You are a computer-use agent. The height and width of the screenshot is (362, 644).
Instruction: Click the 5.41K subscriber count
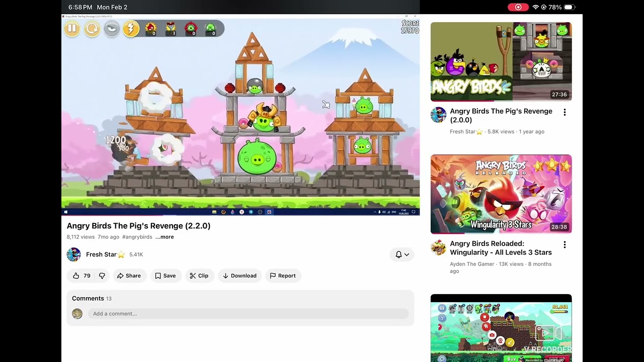[x=136, y=254]
